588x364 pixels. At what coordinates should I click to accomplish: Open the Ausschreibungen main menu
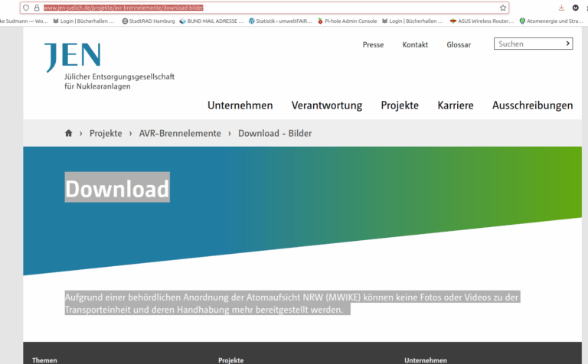click(533, 106)
